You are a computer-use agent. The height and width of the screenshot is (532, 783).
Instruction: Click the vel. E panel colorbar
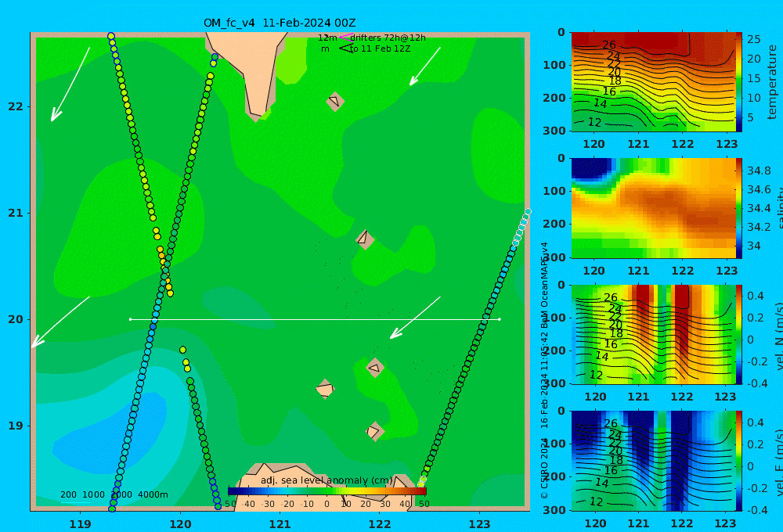(739, 461)
